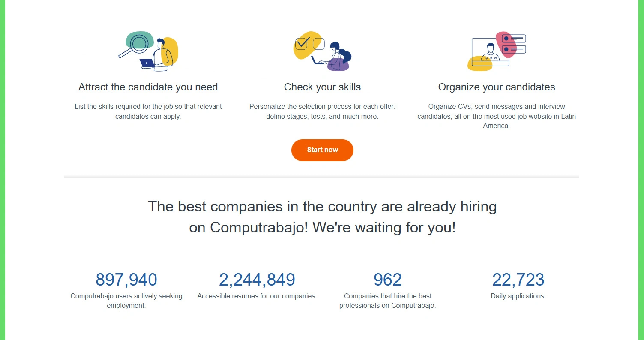
Task: Click the laptop in the attract candidate graphic
Action: click(146, 63)
